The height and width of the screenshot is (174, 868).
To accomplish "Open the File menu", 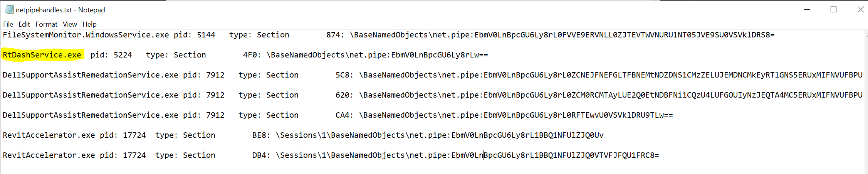I will [x=8, y=24].
